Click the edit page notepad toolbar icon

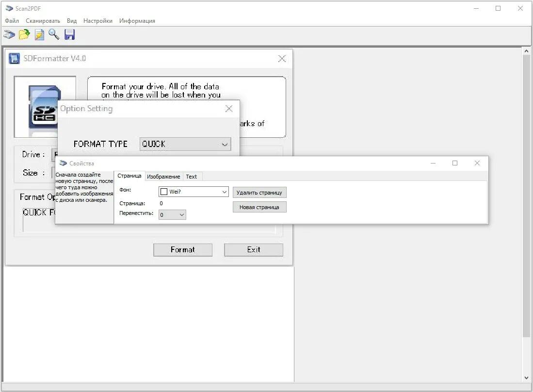pos(39,34)
